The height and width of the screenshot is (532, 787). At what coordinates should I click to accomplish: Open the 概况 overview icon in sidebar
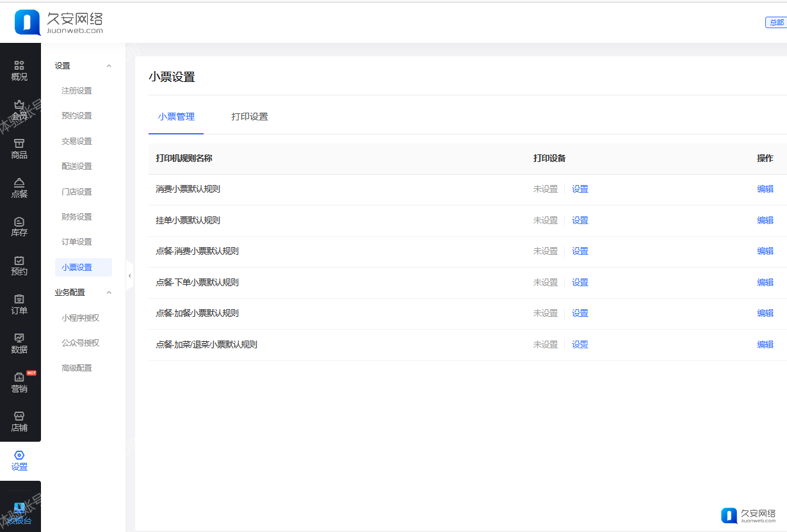(19, 65)
